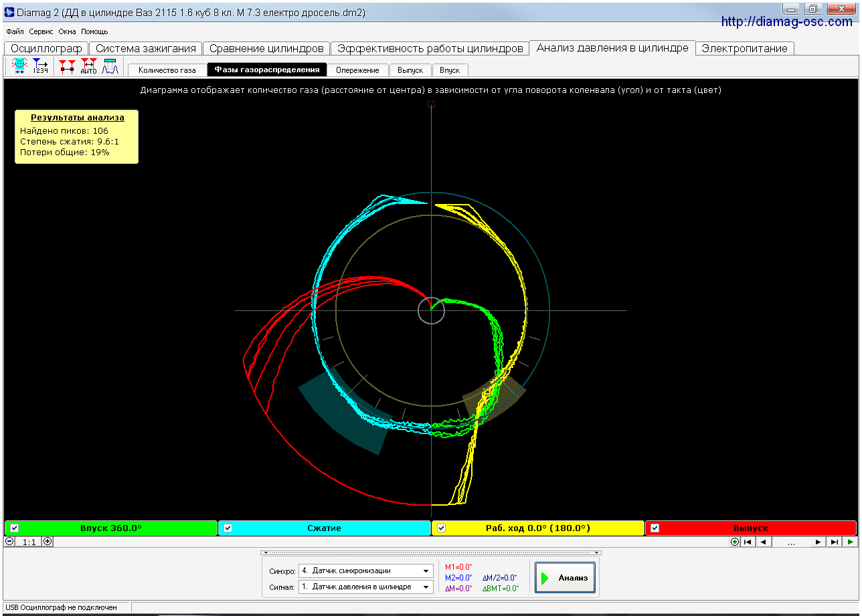Zoom out with the minus icon

(x=9, y=542)
